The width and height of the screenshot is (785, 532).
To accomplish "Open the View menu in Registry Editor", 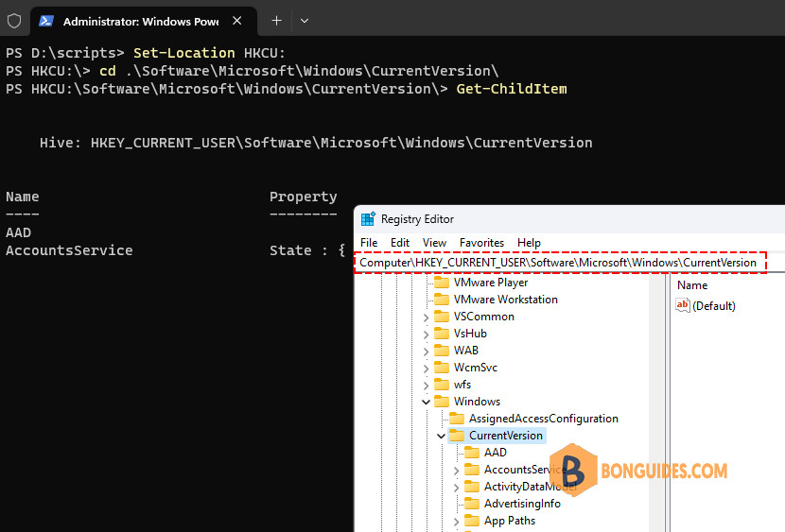I will click(x=434, y=243).
